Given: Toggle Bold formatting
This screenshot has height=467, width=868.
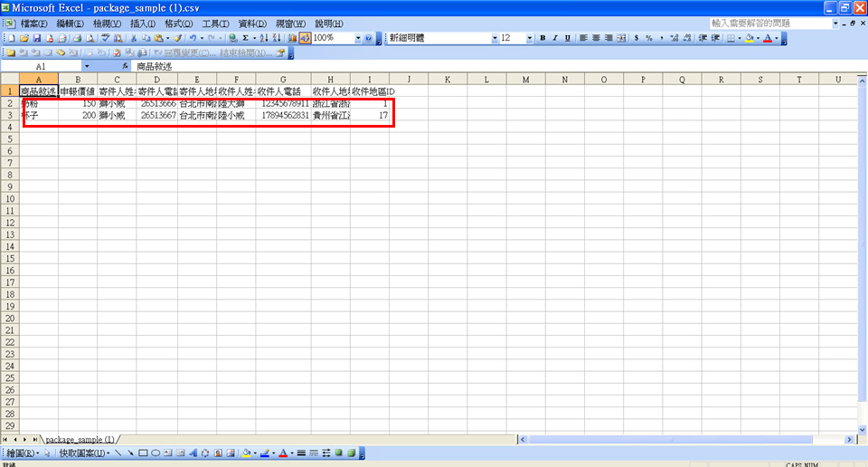Looking at the screenshot, I should 542,39.
